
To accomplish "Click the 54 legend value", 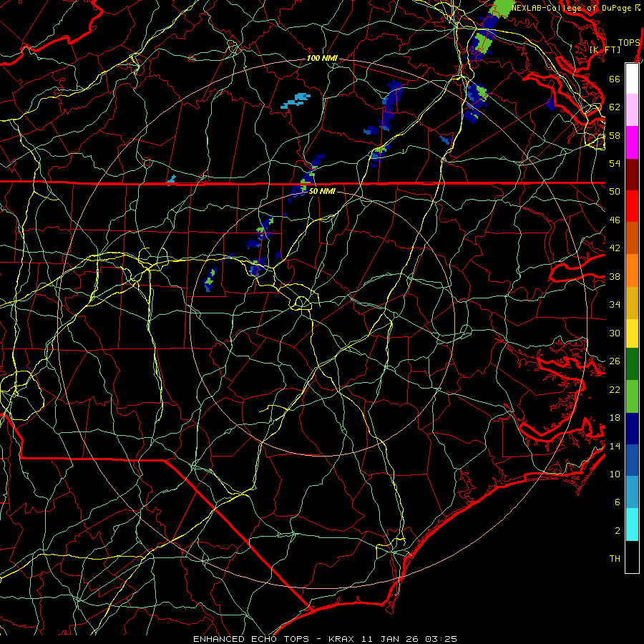I will coord(615,163).
